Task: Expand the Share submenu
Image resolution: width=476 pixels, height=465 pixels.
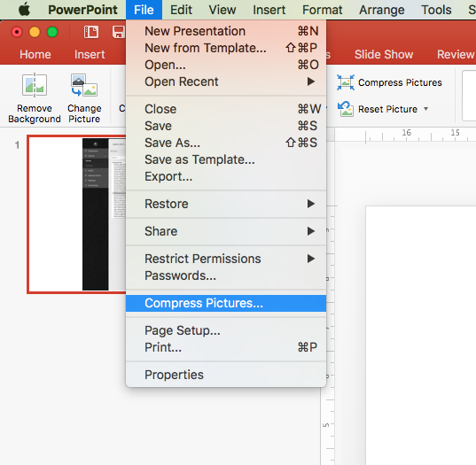Action: coord(226,231)
